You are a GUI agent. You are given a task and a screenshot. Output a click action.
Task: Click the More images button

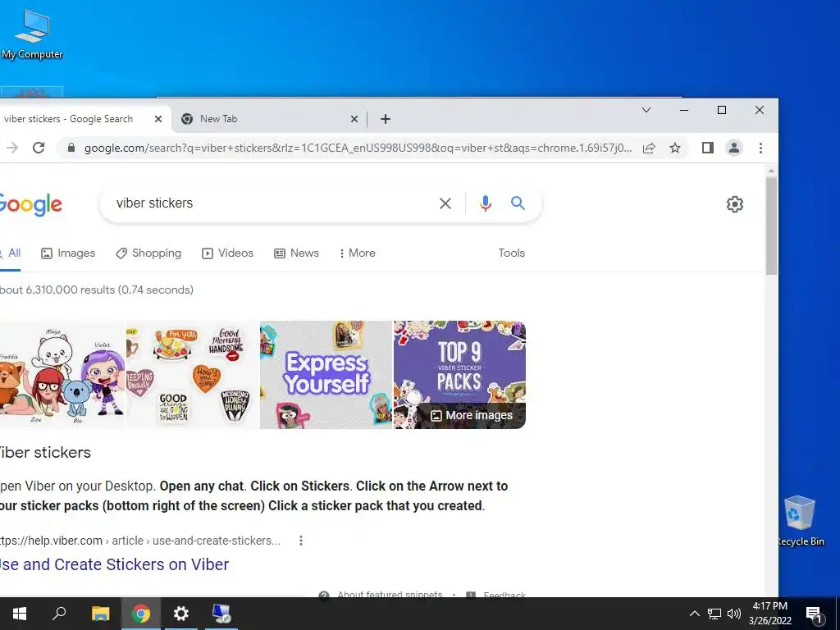pos(472,416)
